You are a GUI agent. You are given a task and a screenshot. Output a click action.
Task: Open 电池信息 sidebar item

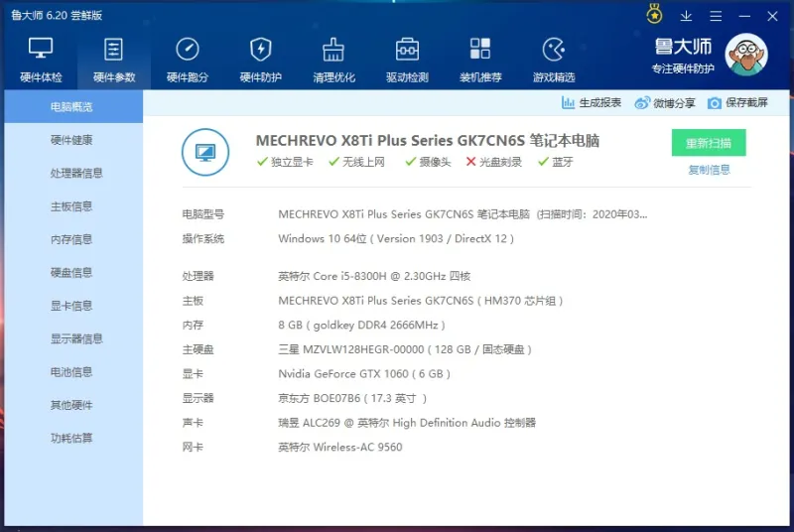(x=73, y=372)
